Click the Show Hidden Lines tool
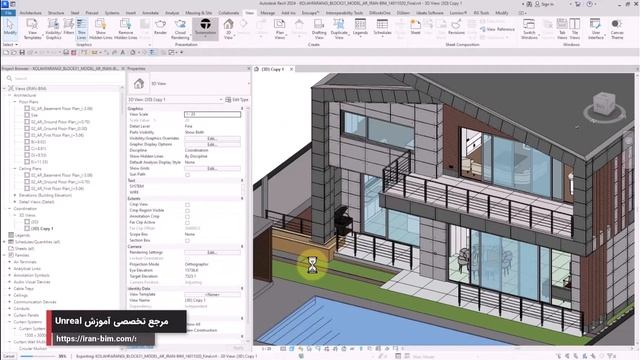The height and width of the screenshot is (360, 640). 100,29
